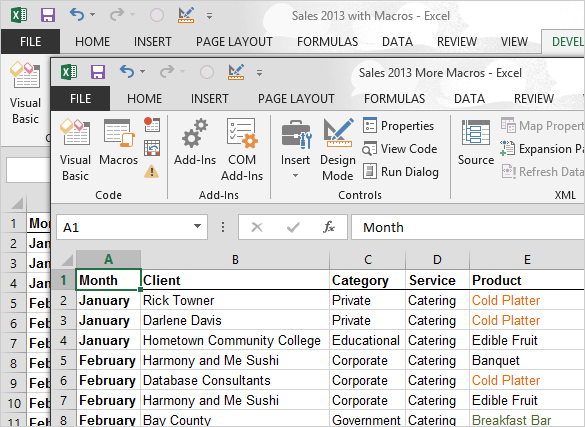This screenshot has height=427, width=585.
Task: Select the Database Consultants cell
Action: coord(235,380)
